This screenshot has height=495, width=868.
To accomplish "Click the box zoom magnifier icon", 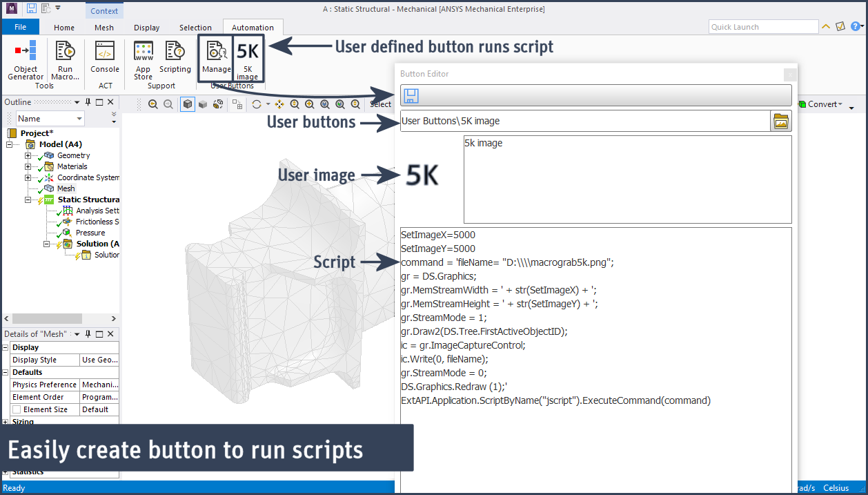I will pyautogui.click(x=325, y=104).
